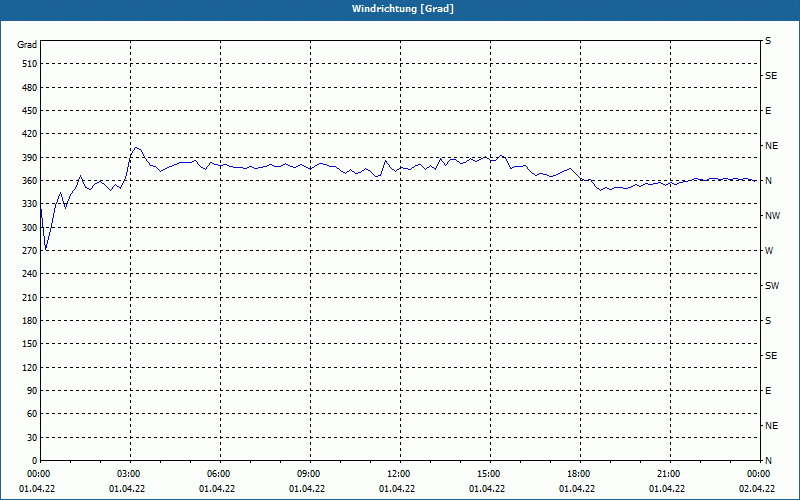Select the W compass label
800x500 pixels.
click(x=769, y=251)
